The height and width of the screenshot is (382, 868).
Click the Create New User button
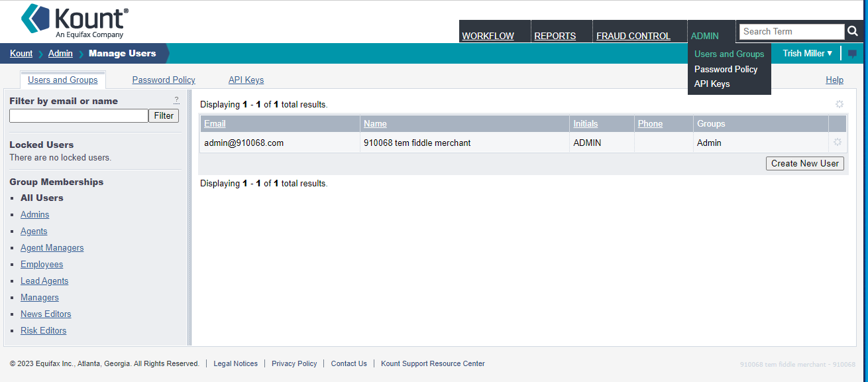tap(805, 163)
